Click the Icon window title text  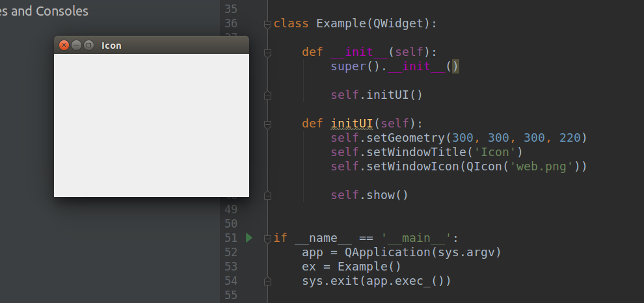point(111,46)
